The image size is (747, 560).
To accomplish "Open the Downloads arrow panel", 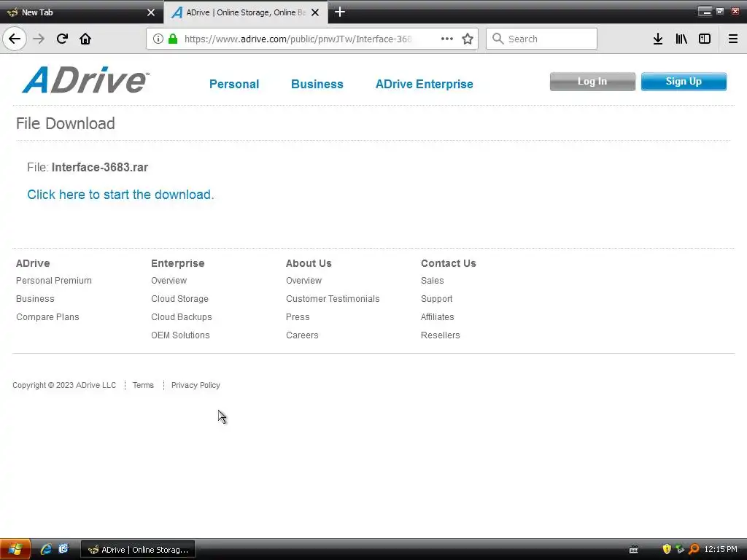I will pyautogui.click(x=658, y=39).
